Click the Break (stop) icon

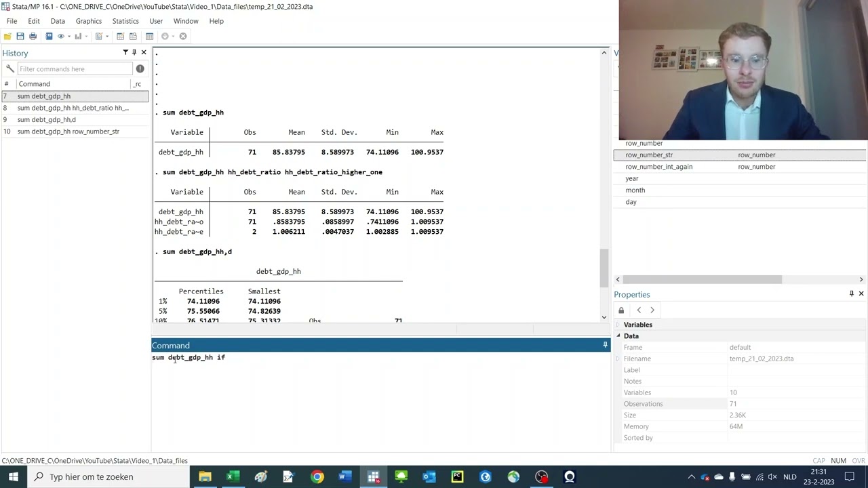click(x=183, y=36)
